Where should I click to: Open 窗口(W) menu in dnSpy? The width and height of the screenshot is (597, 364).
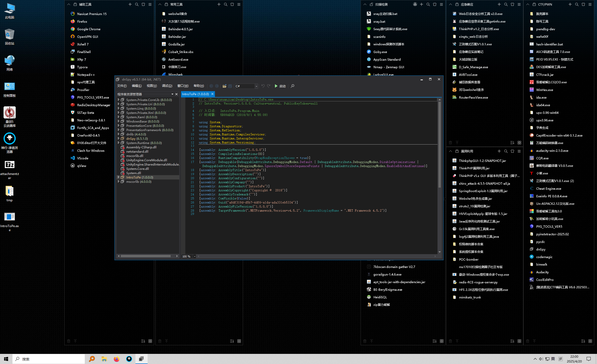coord(183,86)
